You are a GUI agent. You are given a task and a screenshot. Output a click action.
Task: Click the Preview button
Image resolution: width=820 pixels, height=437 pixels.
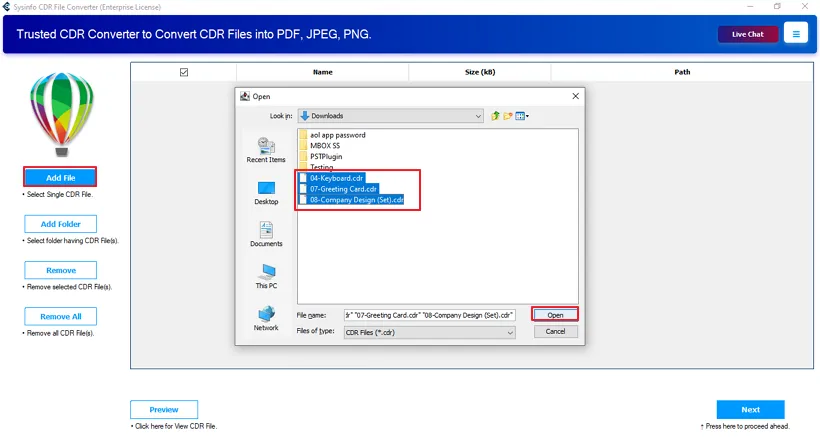click(164, 409)
